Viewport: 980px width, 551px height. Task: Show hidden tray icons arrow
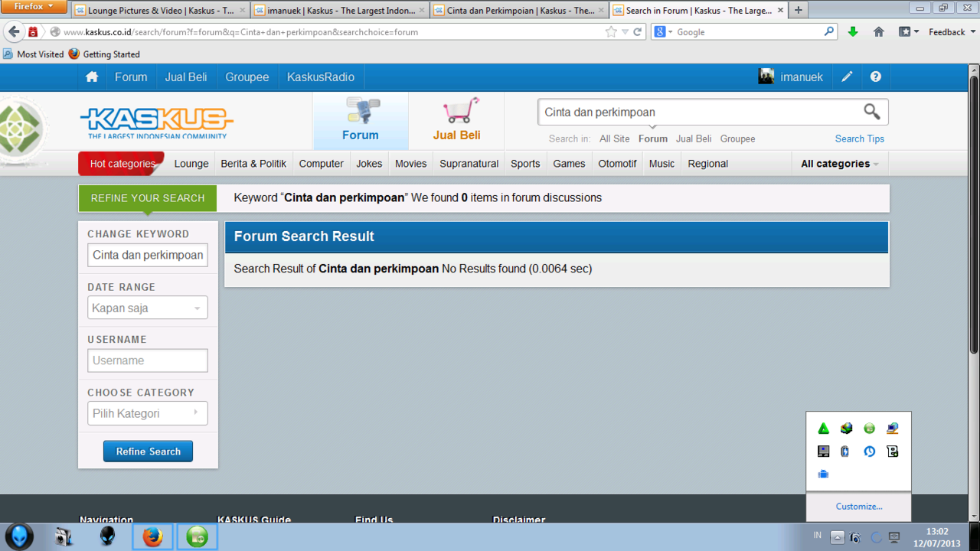pos(838,537)
